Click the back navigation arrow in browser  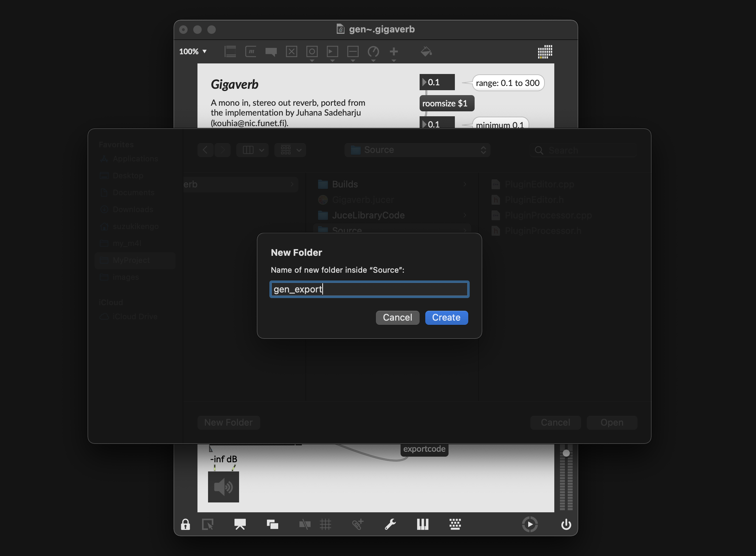pyautogui.click(x=205, y=149)
